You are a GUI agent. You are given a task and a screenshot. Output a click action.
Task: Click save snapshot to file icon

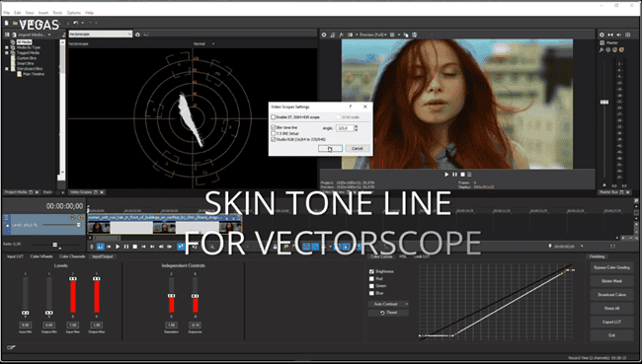click(x=415, y=35)
